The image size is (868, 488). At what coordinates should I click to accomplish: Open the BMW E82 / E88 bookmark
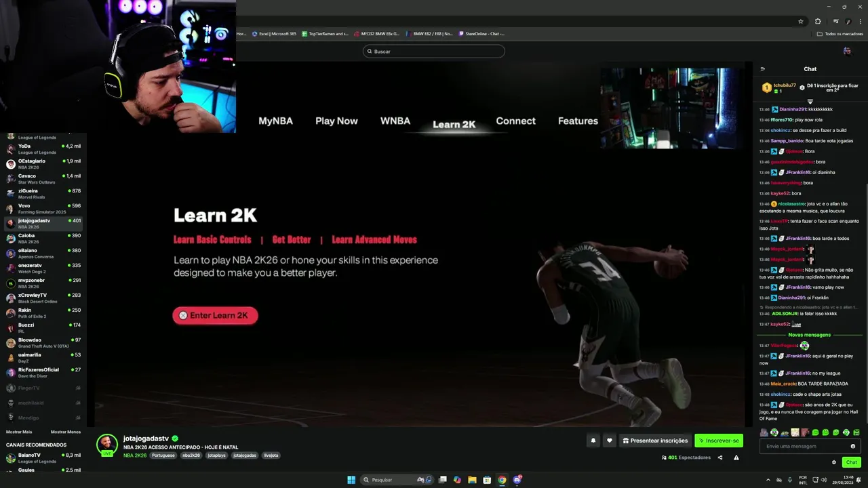(429, 33)
